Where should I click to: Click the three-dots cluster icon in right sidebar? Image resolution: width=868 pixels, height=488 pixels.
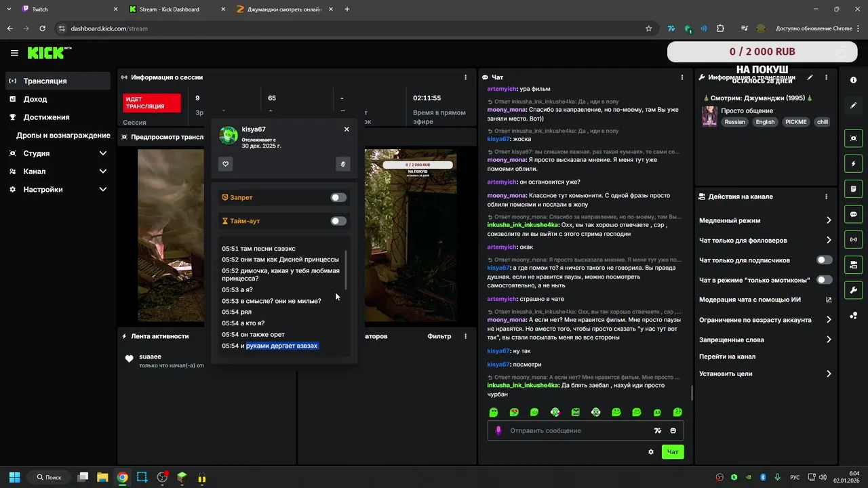click(853, 316)
